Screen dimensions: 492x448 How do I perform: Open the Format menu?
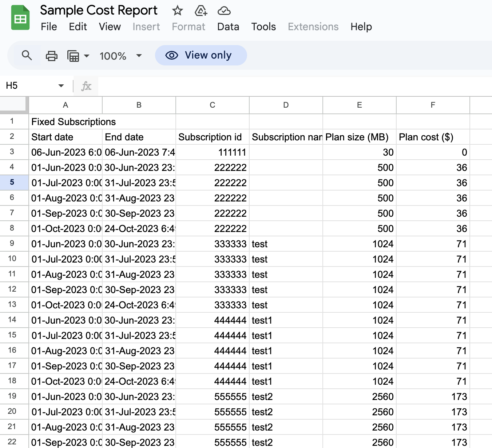[189, 27]
